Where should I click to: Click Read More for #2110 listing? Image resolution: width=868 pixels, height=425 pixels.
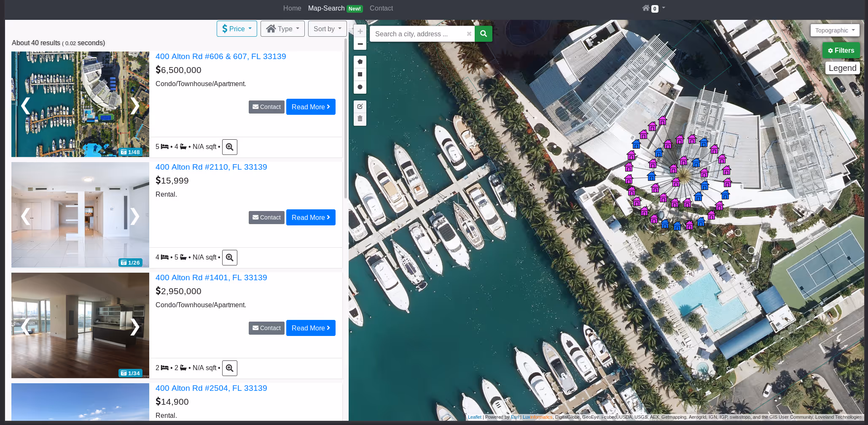pyautogui.click(x=311, y=217)
